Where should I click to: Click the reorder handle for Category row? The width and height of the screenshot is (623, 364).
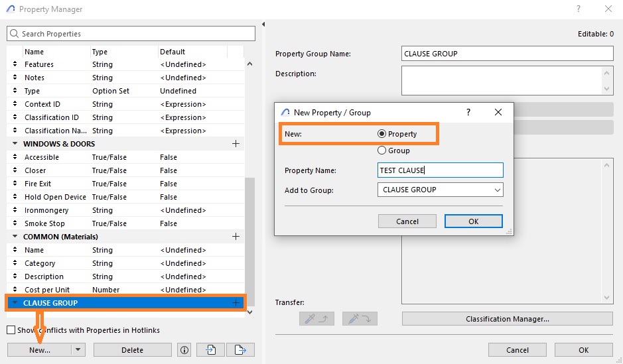(x=15, y=263)
